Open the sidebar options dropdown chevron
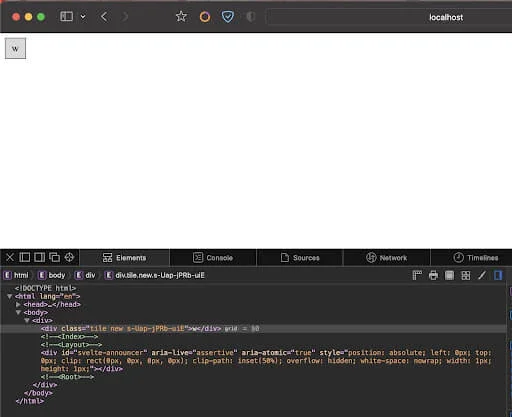The width and height of the screenshot is (512, 417). [83, 16]
